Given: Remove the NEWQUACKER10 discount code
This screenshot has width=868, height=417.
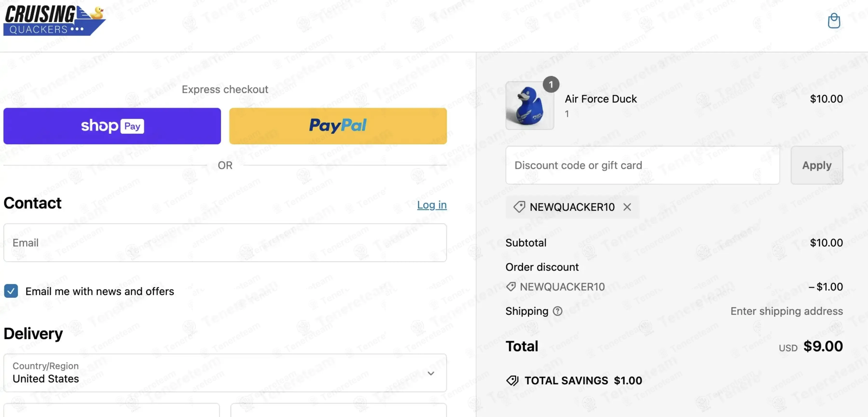Looking at the screenshot, I should [x=627, y=207].
